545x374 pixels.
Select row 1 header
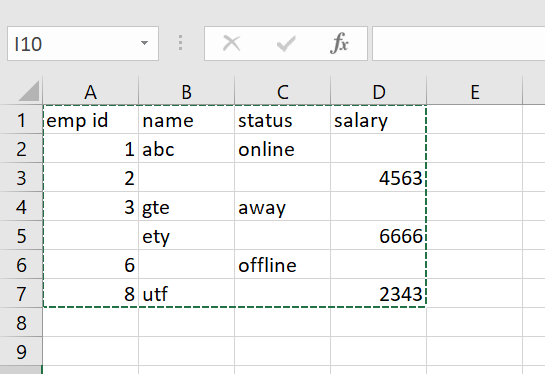pos(21,119)
